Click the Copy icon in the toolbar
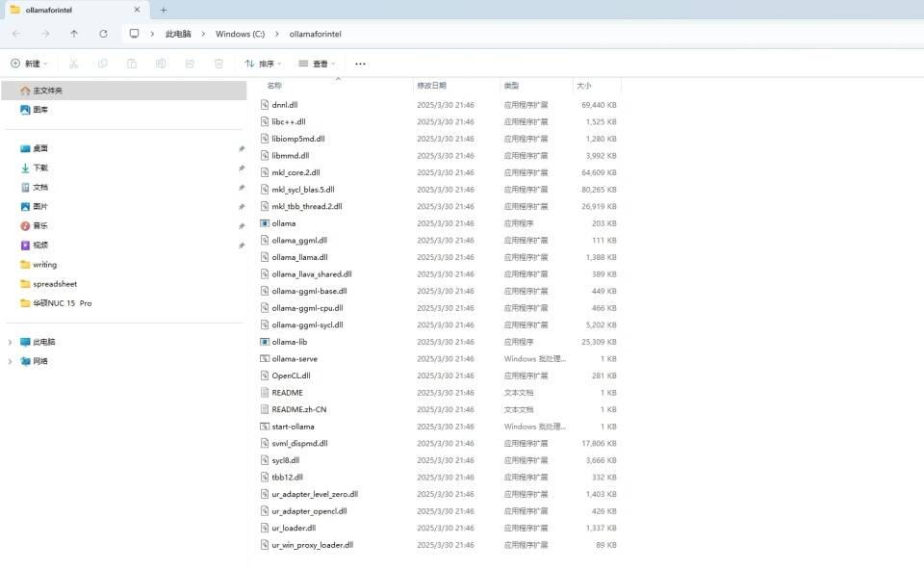 [x=101, y=63]
